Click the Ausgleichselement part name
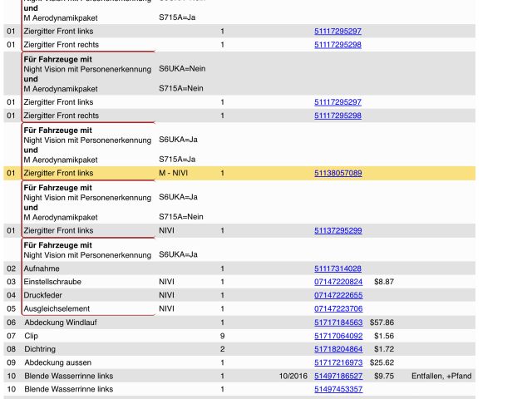Image resolution: width=532 pixels, height=399 pixels. [x=57, y=308]
